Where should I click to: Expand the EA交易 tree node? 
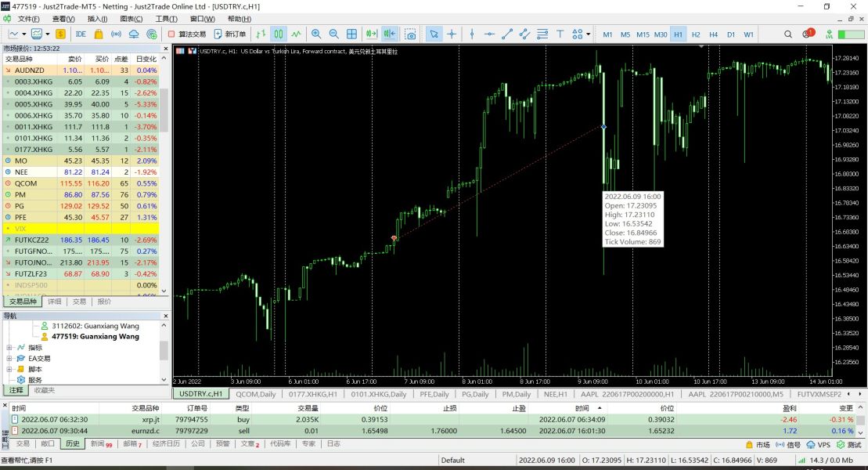tap(9, 359)
